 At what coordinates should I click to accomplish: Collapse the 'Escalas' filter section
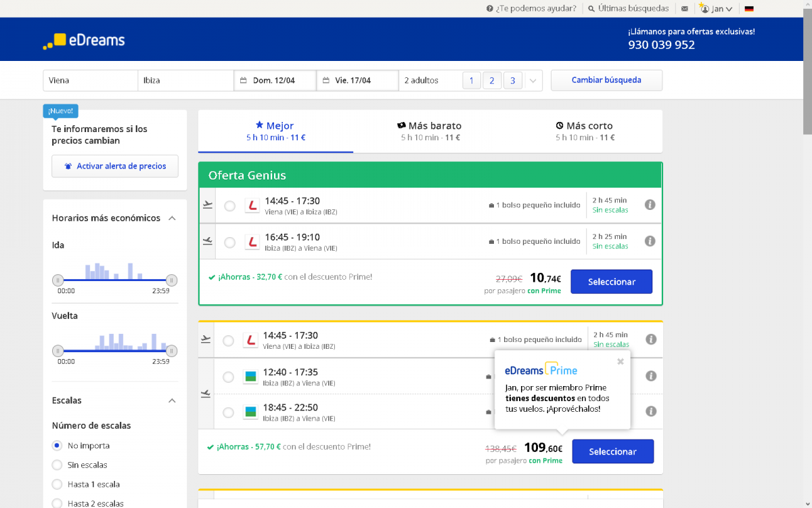(x=172, y=400)
